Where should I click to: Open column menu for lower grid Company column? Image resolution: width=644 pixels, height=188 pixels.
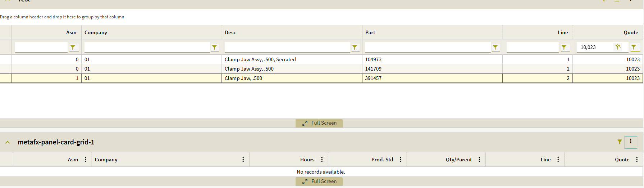point(243,160)
